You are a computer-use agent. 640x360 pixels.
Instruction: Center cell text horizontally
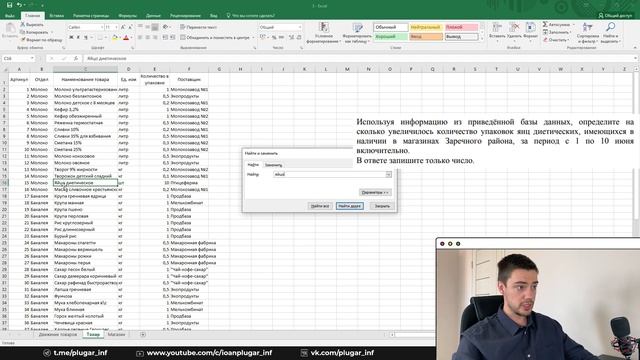tap(147, 38)
